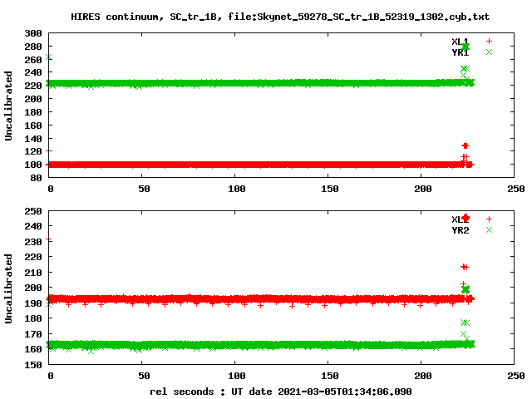
Task: Click the y-axis tick label 100
Action: coord(33,165)
